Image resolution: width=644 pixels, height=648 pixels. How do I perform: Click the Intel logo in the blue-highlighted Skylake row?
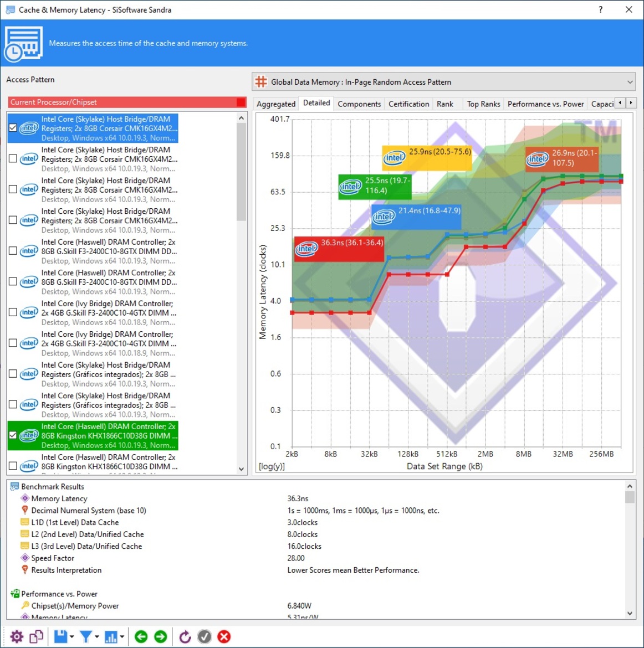click(x=29, y=128)
